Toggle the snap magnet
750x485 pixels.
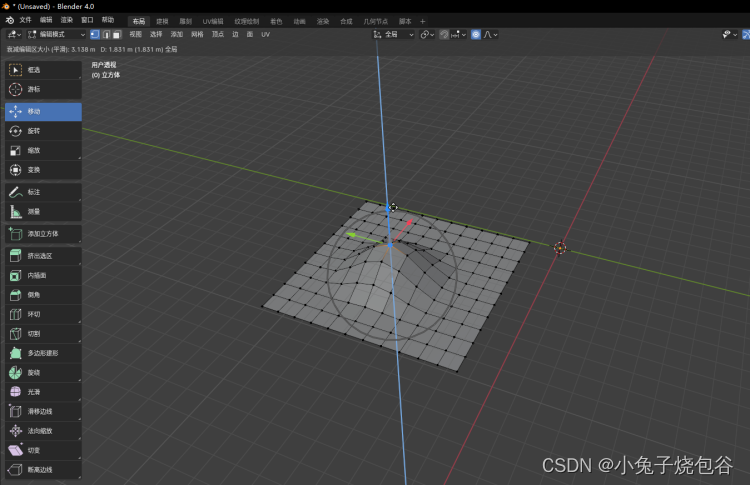[444, 34]
